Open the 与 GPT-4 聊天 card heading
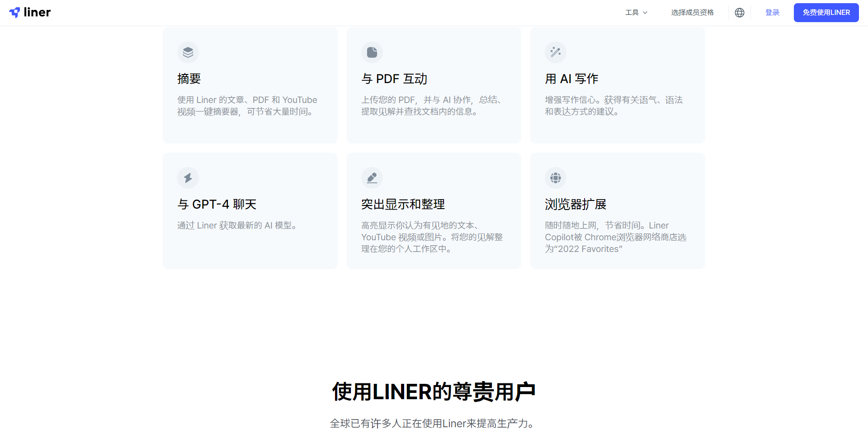868x429 pixels. point(217,205)
